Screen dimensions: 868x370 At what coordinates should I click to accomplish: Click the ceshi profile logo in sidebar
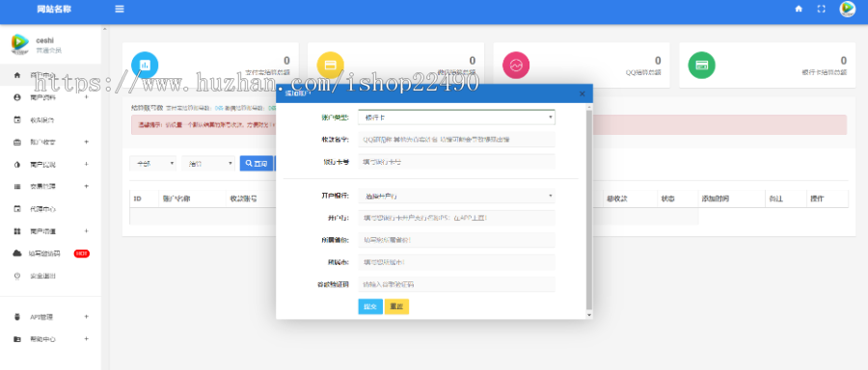click(x=19, y=44)
